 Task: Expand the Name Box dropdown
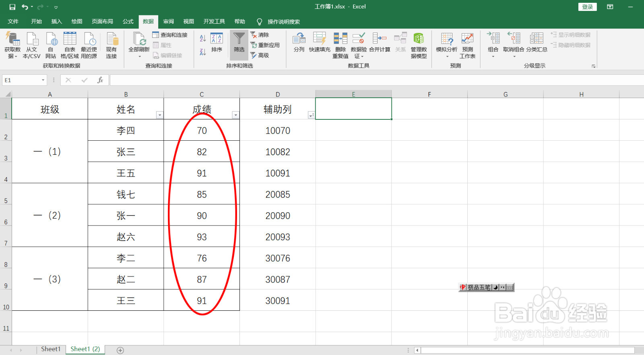(x=43, y=80)
